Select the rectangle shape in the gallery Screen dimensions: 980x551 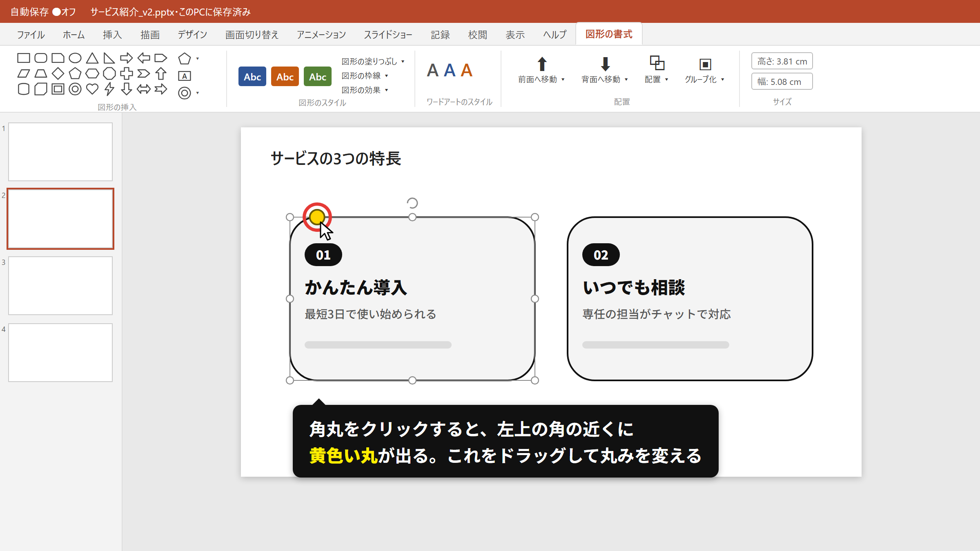(x=24, y=58)
